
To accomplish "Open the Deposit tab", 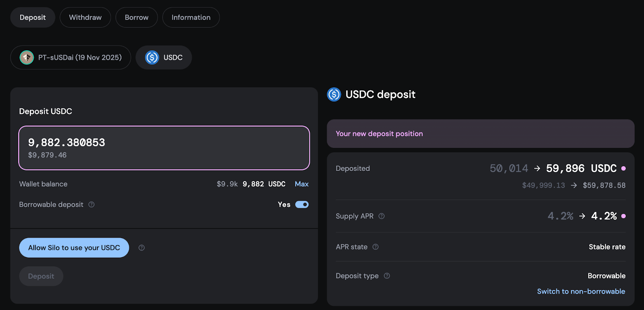I will click(33, 18).
